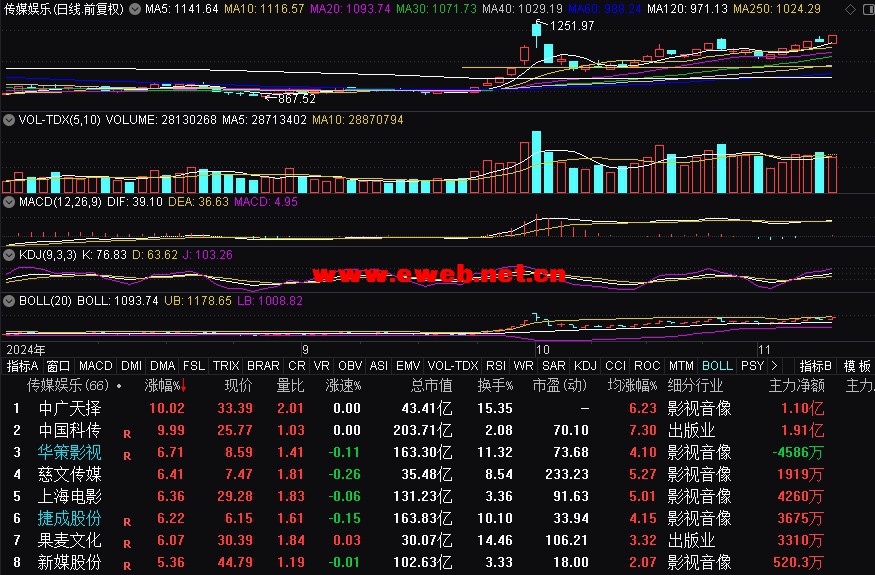Open the 模板 tab
Image resolution: width=875 pixels, height=575 pixels.
click(857, 366)
